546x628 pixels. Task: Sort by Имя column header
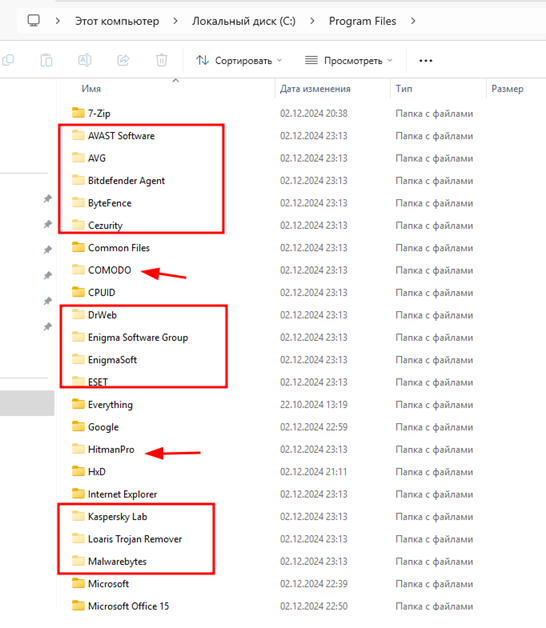pyautogui.click(x=91, y=89)
